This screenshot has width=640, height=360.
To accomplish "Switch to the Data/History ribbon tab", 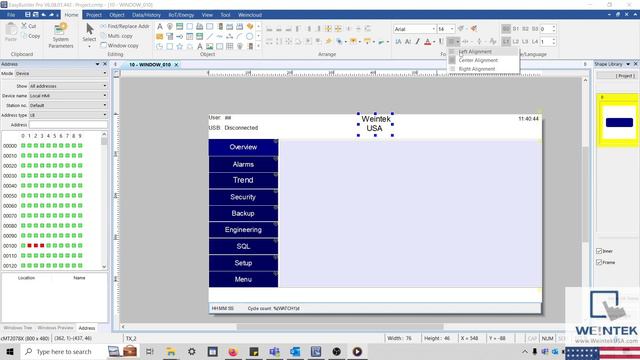I will [146, 15].
